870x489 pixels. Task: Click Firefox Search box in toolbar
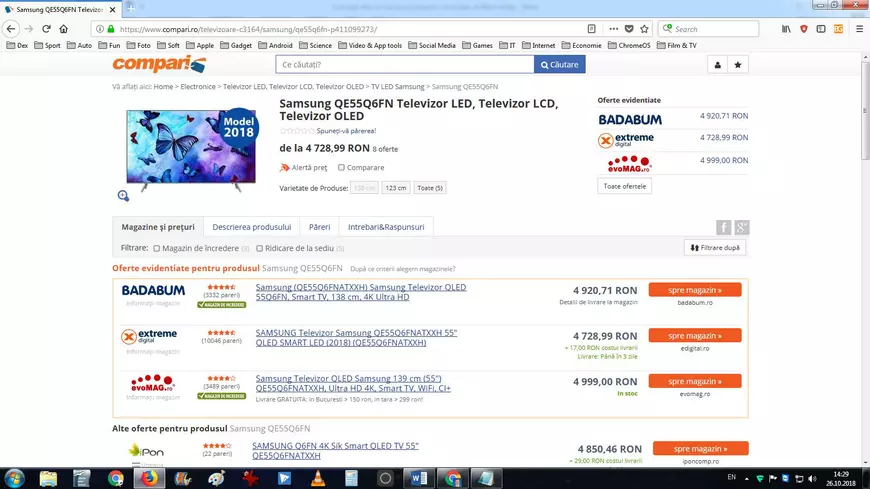click(x=708, y=29)
